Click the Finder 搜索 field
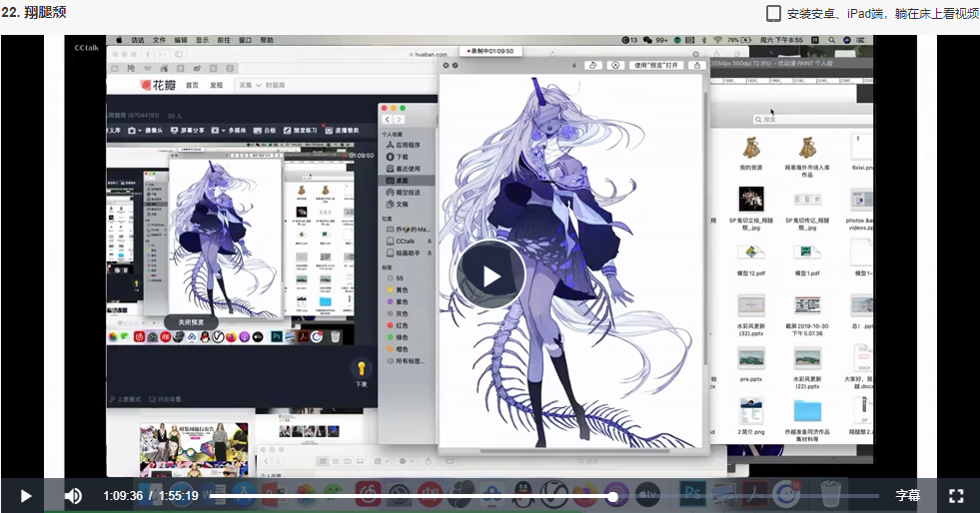The image size is (980, 513). (x=812, y=119)
